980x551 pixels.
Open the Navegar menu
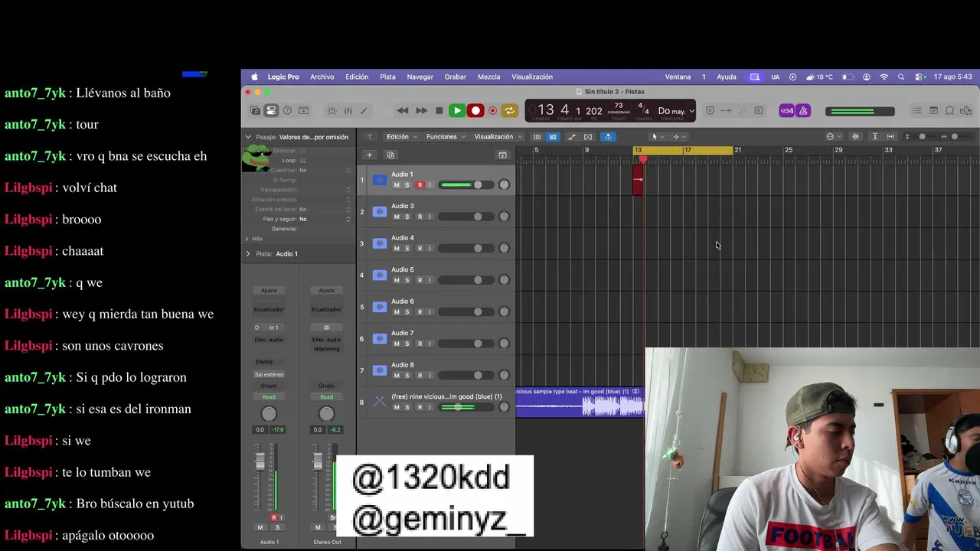point(420,77)
